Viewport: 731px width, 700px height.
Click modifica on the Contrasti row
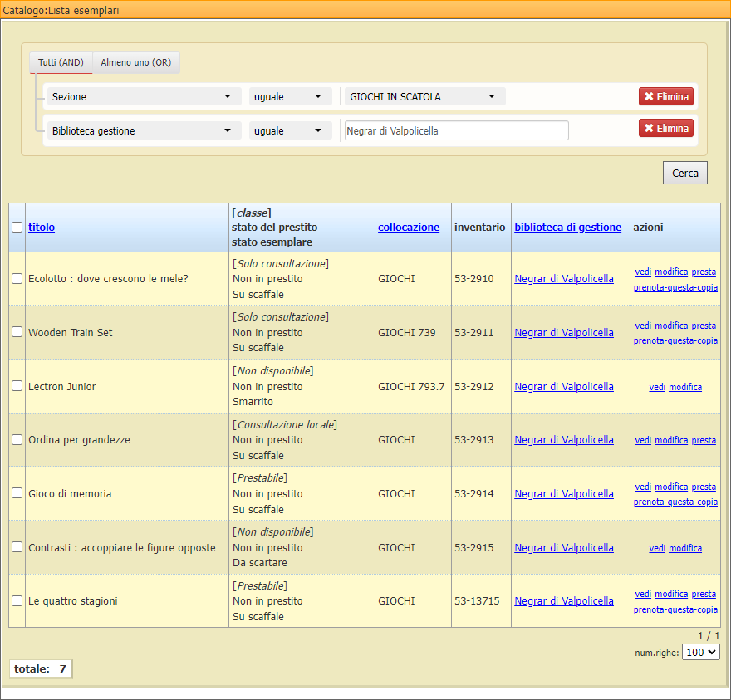[x=685, y=547]
